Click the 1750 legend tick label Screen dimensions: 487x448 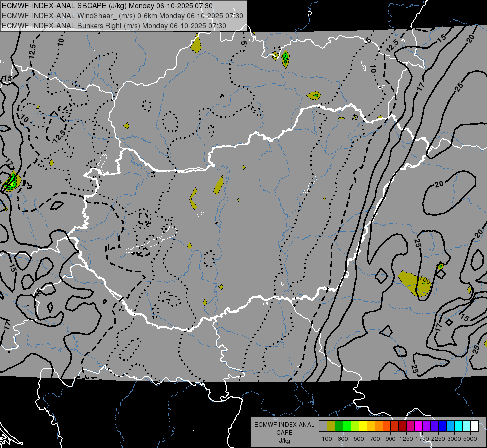pyautogui.click(x=422, y=439)
